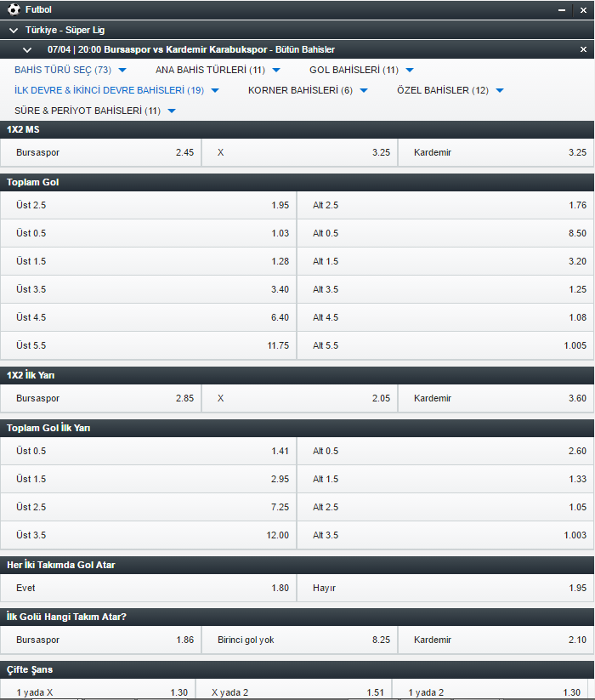
Task: Collapse the Türkiye - Süper Lig chevron
Action: pos(14,31)
